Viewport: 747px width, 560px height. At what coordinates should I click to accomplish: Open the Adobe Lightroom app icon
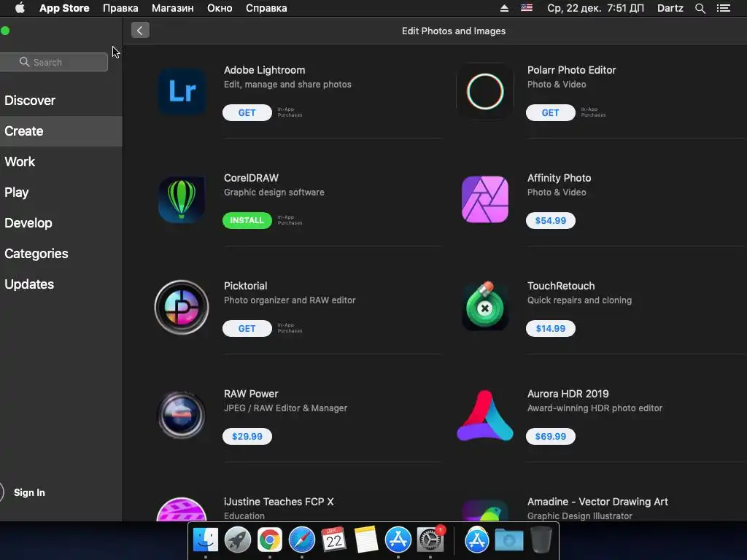click(x=182, y=91)
